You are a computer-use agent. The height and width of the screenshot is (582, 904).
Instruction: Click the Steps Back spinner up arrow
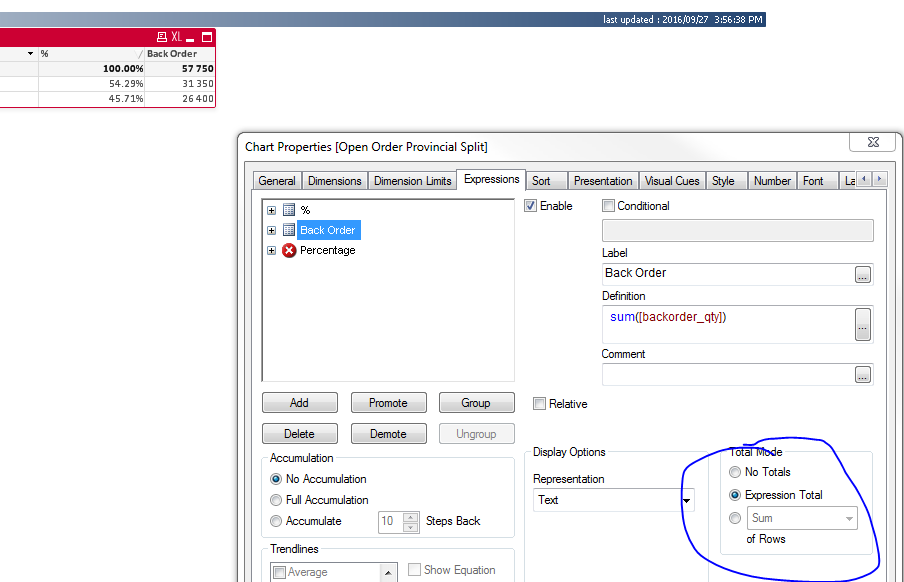[411, 517]
